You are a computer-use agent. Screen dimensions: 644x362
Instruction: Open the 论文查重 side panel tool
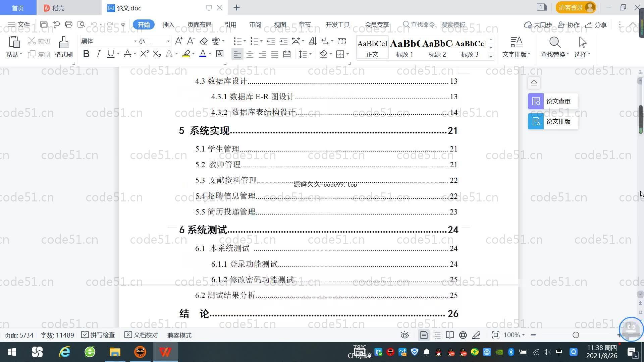tap(553, 101)
